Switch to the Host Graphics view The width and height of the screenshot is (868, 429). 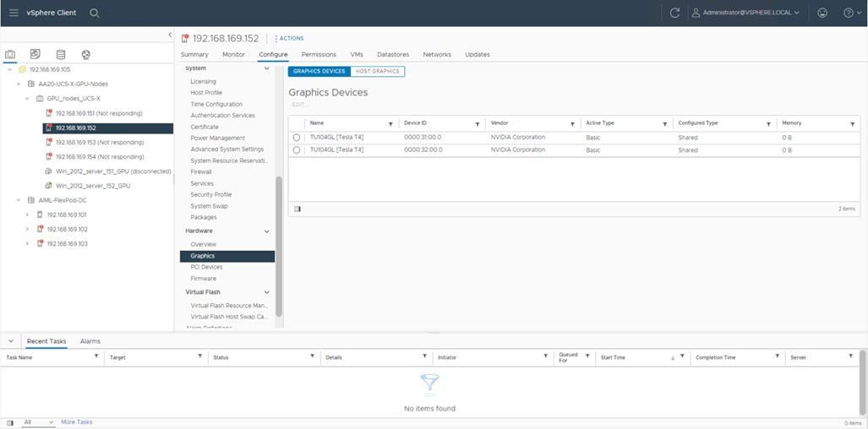pos(378,71)
